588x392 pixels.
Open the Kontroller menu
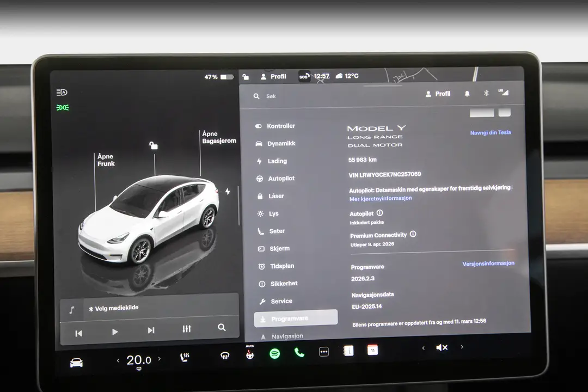tap(275, 126)
